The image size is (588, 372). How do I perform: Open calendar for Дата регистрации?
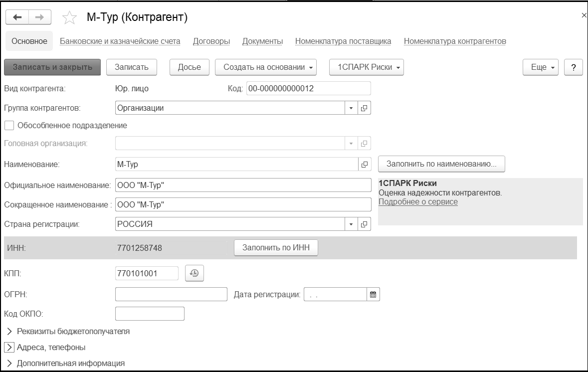pos(373,295)
